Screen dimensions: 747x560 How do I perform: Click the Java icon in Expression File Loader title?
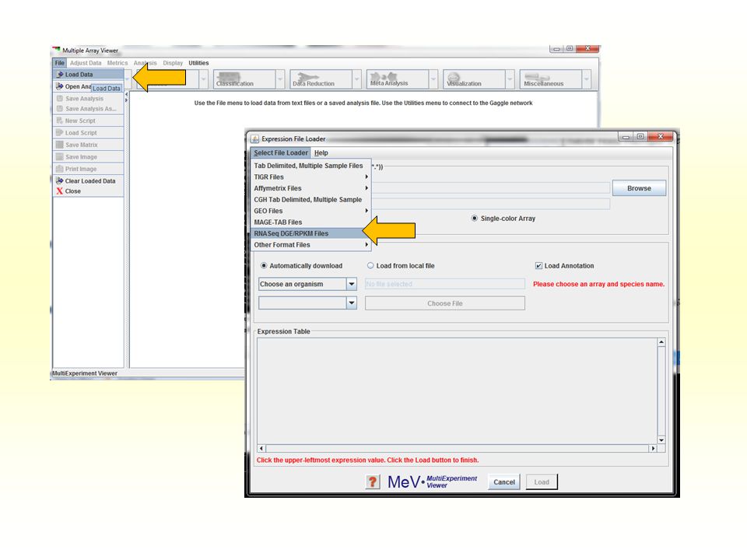click(255, 138)
